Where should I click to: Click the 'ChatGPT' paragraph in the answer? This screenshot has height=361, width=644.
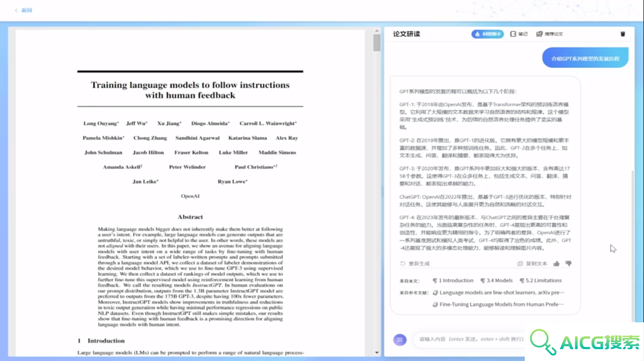pos(485,201)
